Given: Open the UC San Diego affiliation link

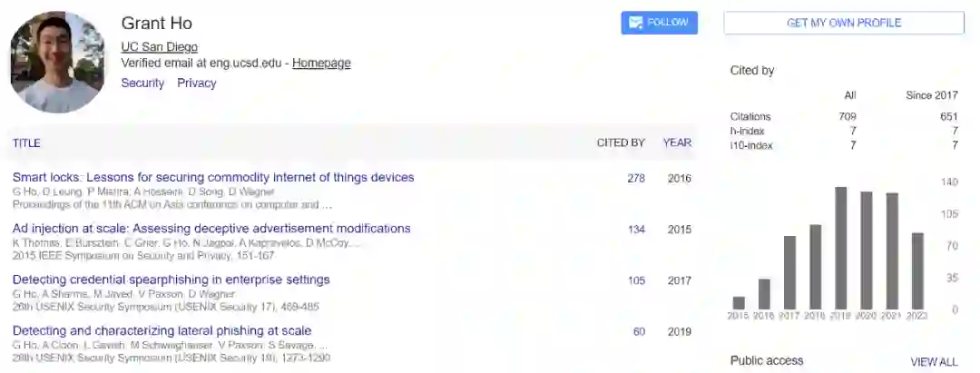Looking at the screenshot, I should [x=160, y=47].
